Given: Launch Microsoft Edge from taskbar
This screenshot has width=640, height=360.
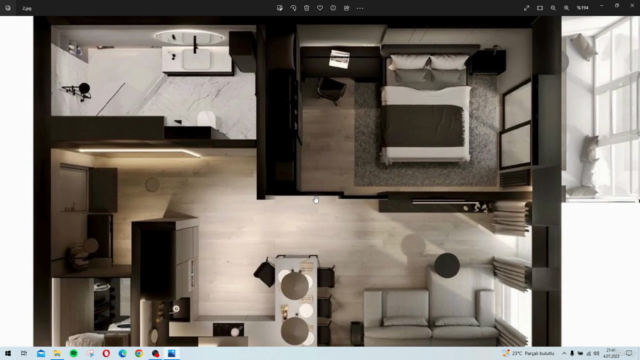Looking at the screenshot, I should (122, 353).
